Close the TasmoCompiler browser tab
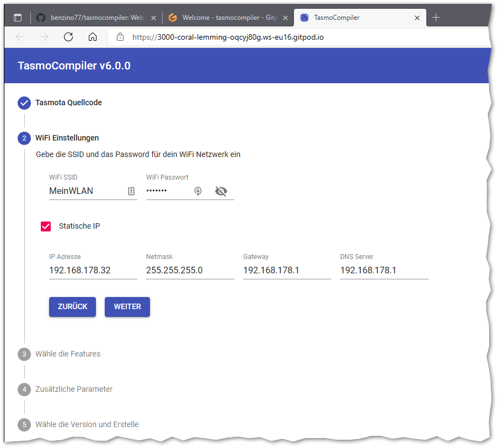This screenshot has height=448, width=498. [417, 18]
